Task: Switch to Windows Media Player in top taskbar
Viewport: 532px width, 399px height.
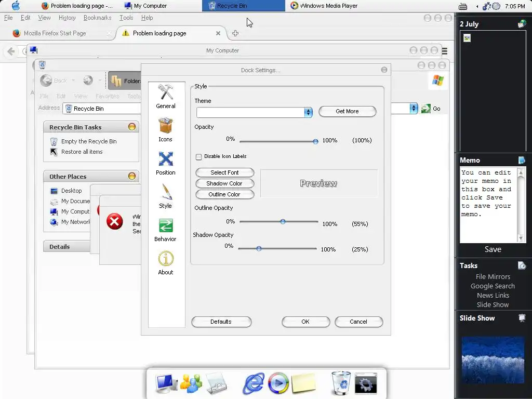Action: point(324,6)
